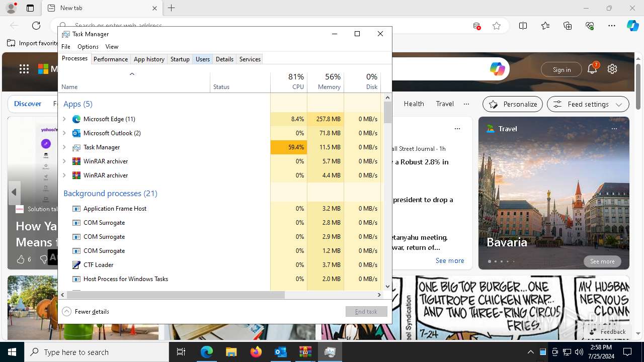Click the End task button
Screen dimensions: 644x362
(x=366, y=312)
